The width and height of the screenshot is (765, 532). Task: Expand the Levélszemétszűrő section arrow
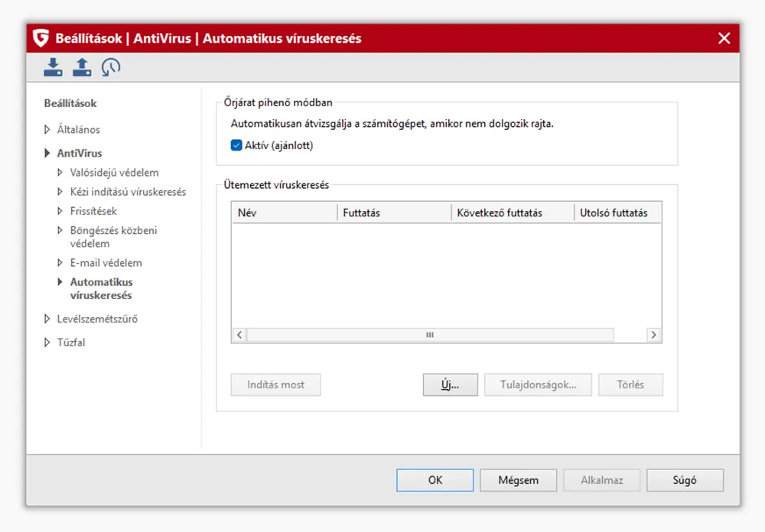pos(47,320)
